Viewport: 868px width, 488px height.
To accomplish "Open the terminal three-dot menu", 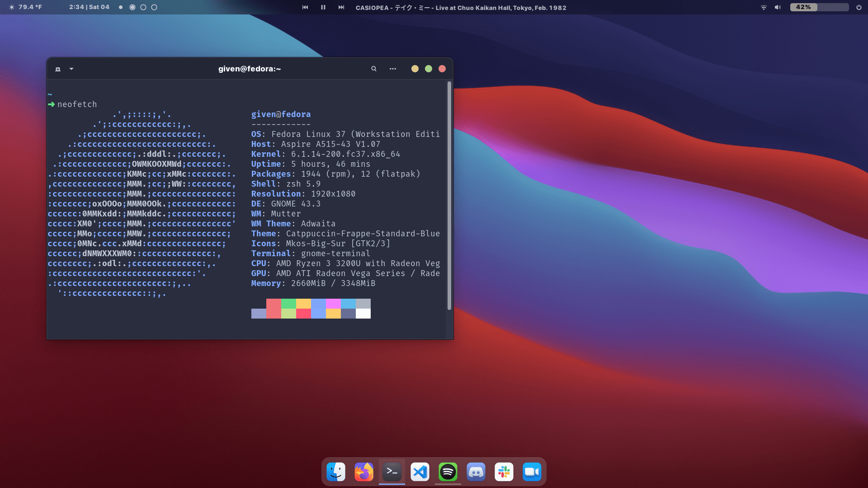I will pos(393,69).
